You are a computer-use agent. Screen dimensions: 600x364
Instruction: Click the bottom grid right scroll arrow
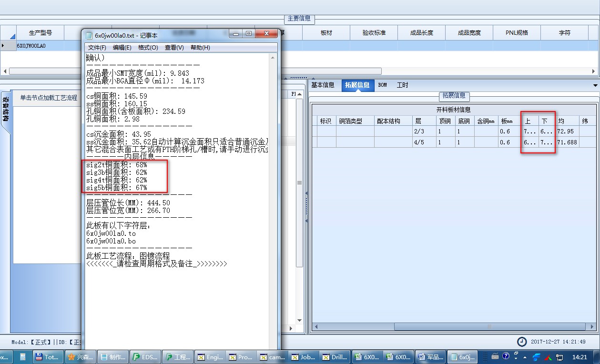(592, 327)
